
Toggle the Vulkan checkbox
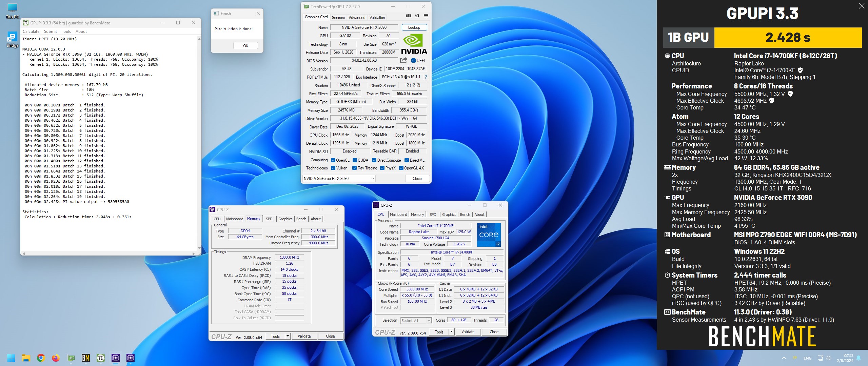pyautogui.click(x=333, y=168)
